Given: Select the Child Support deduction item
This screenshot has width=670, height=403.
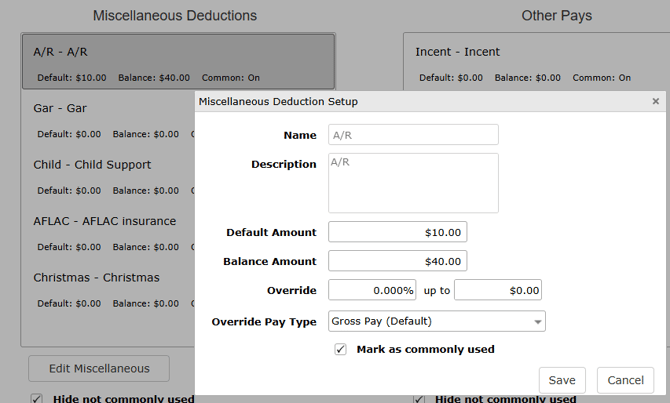Looking at the screenshot, I should 107,176.
